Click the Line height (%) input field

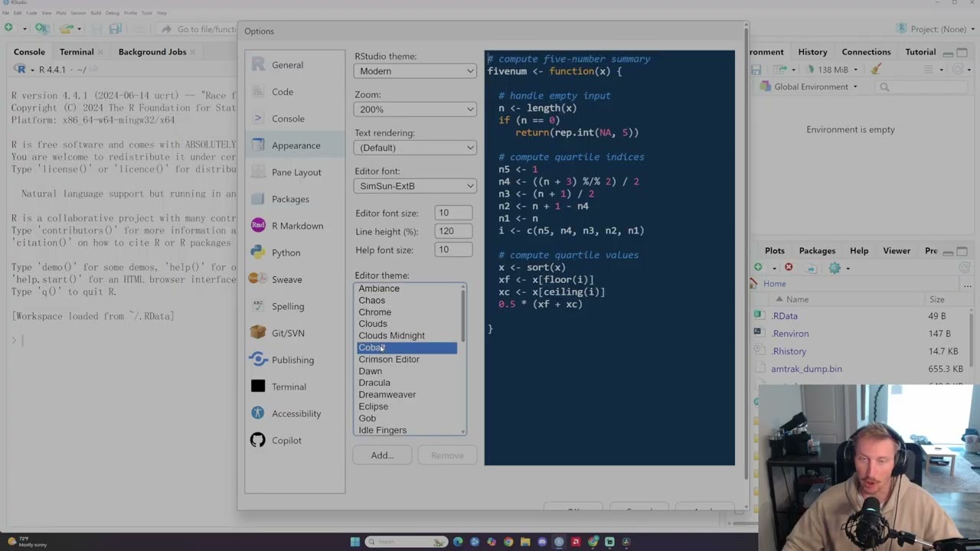pos(453,231)
